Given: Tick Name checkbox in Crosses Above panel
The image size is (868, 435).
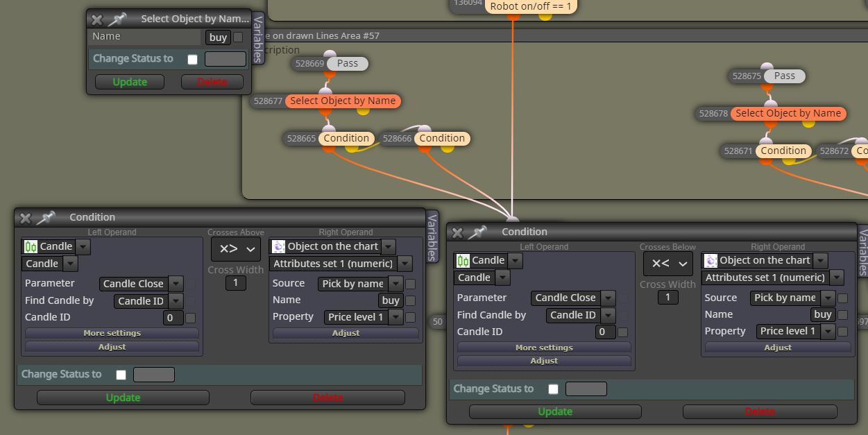Looking at the screenshot, I should (411, 300).
